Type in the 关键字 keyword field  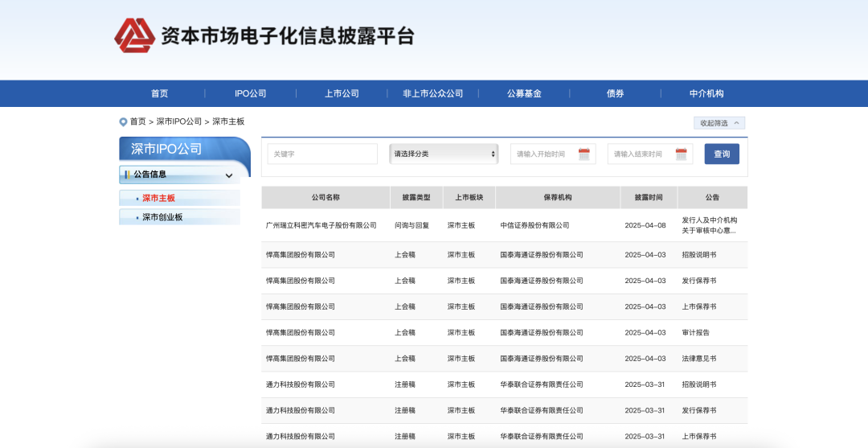(x=322, y=154)
